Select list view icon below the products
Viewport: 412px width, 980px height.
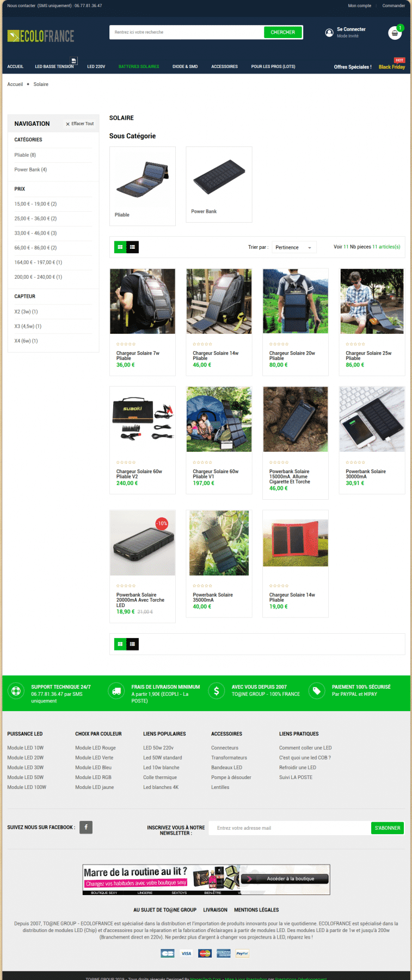[x=132, y=644]
